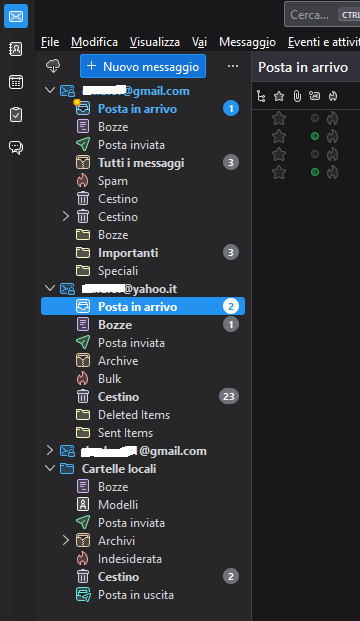Screen dimensions: 360x621
Task: Toggle read status of second message
Action: 315,136
